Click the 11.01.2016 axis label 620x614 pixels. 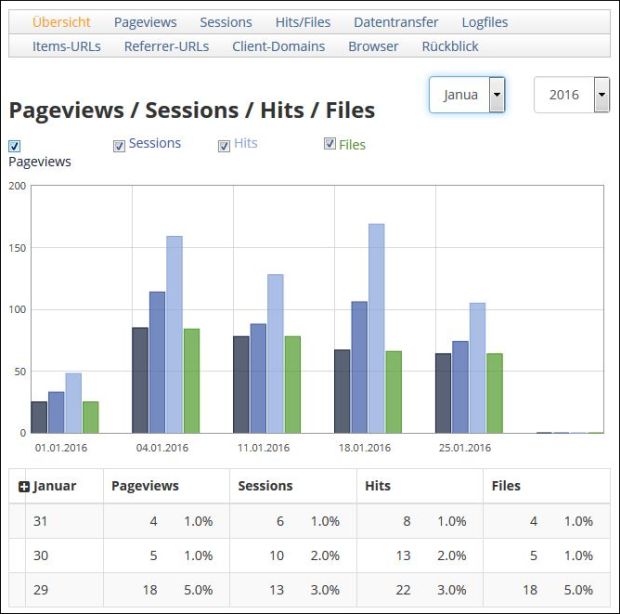coord(263,448)
